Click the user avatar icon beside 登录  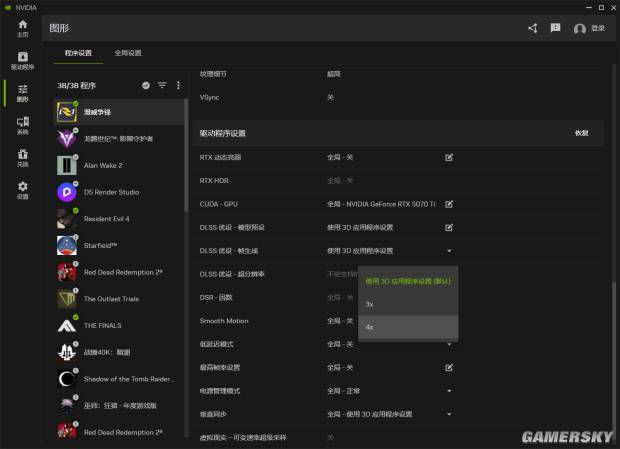[579, 28]
